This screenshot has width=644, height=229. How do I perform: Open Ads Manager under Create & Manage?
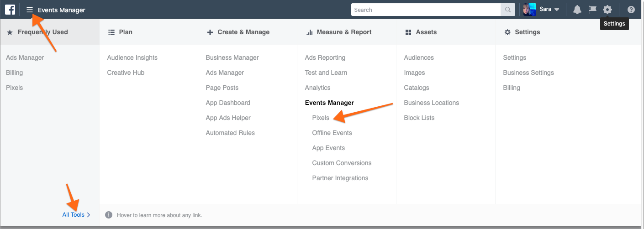[225, 73]
